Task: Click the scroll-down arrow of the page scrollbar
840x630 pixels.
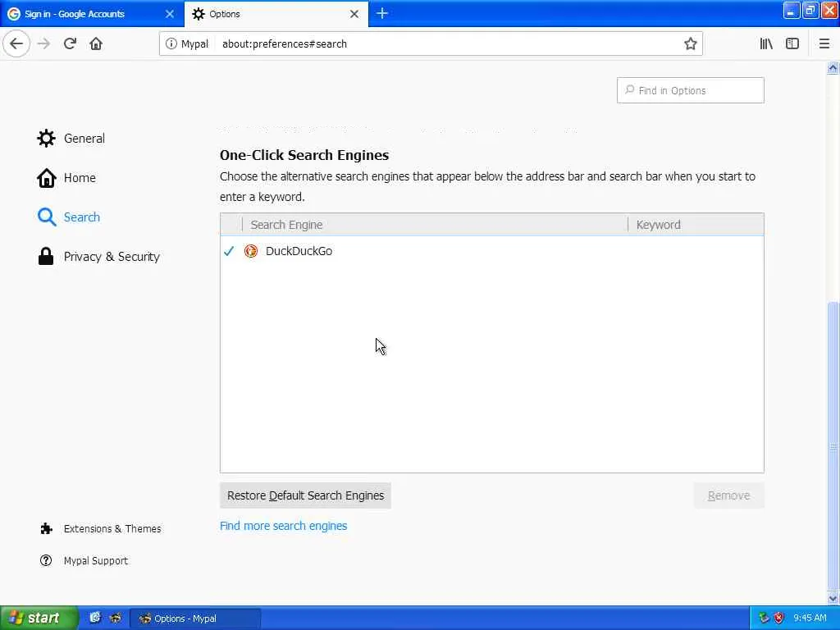Action: [833, 598]
